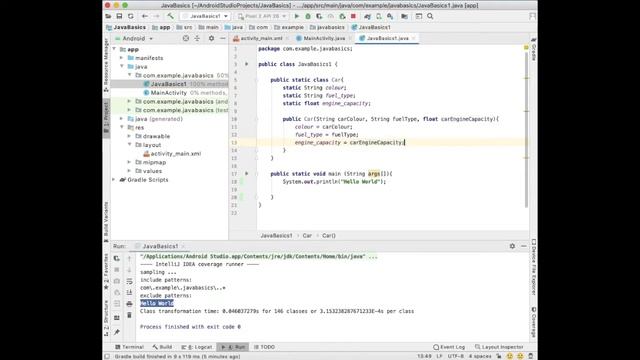Open the Pixel device selector dropdown

coord(262,16)
